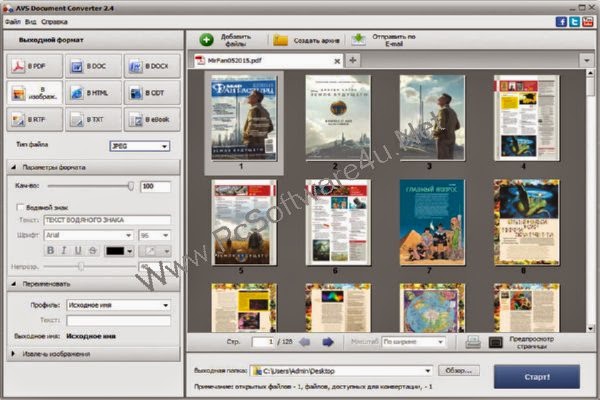Select page 5 thumbnail
This screenshot has width=600, height=400.
pyautogui.click(x=244, y=222)
